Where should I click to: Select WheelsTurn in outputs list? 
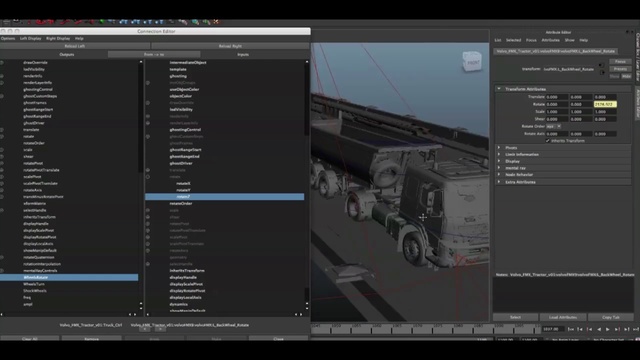point(34,284)
